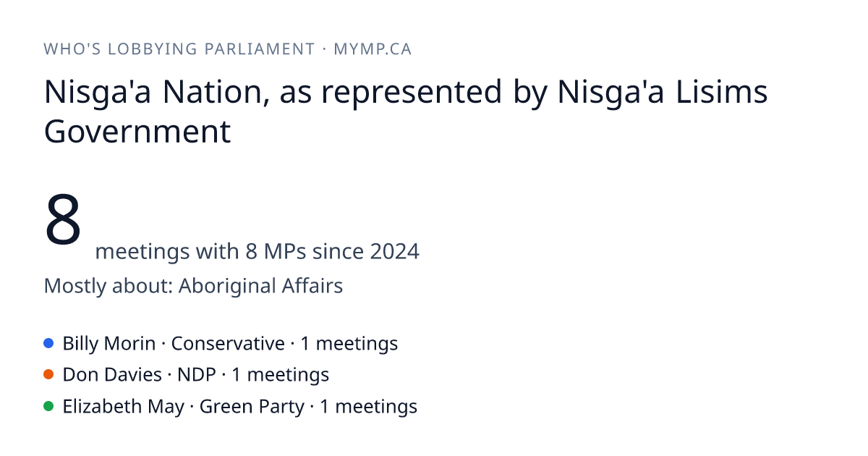868x456 pixels.
Task: Click the MYMP.CA site label
Action: click(373, 49)
